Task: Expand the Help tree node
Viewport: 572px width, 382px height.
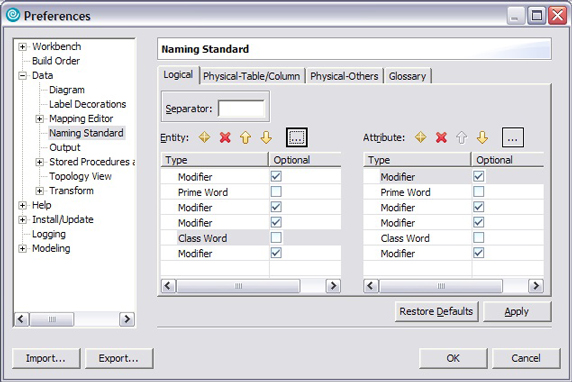Action: tap(23, 205)
